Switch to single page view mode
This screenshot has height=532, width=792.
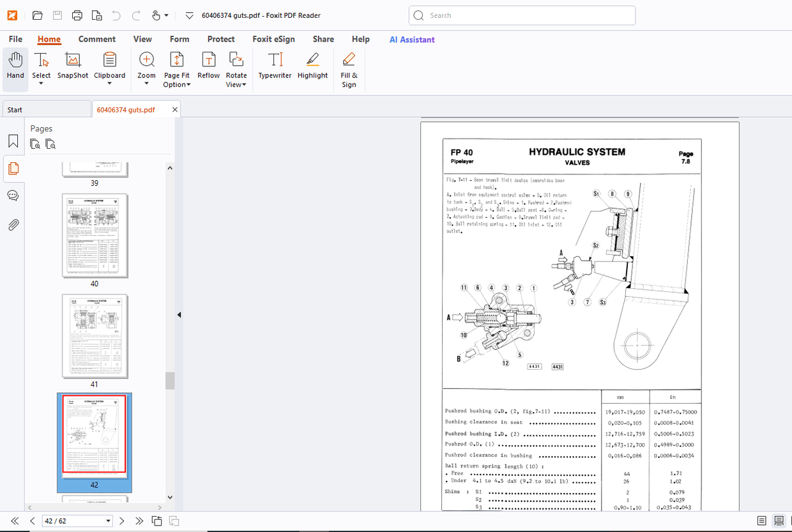(761, 521)
